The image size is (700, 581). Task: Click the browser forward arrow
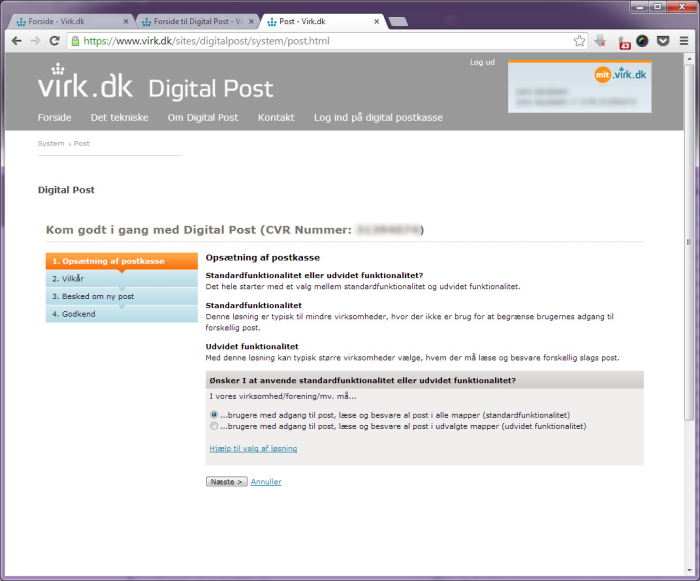(35, 41)
